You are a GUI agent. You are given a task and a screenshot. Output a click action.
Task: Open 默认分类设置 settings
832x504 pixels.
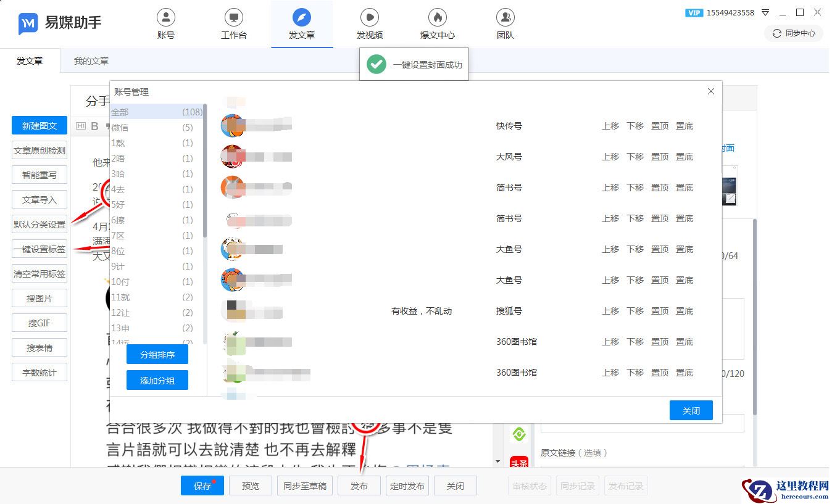40,225
